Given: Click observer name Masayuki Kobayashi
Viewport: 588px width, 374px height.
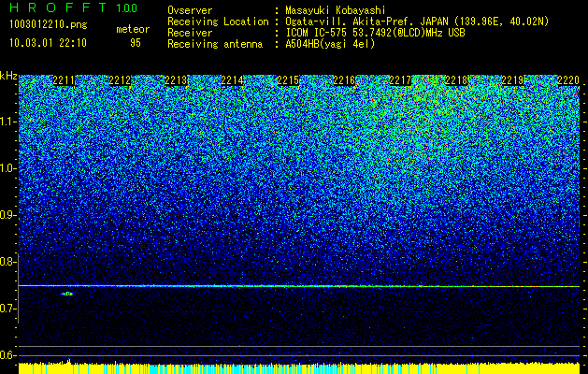Looking at the screenshot, I should 336,10.
